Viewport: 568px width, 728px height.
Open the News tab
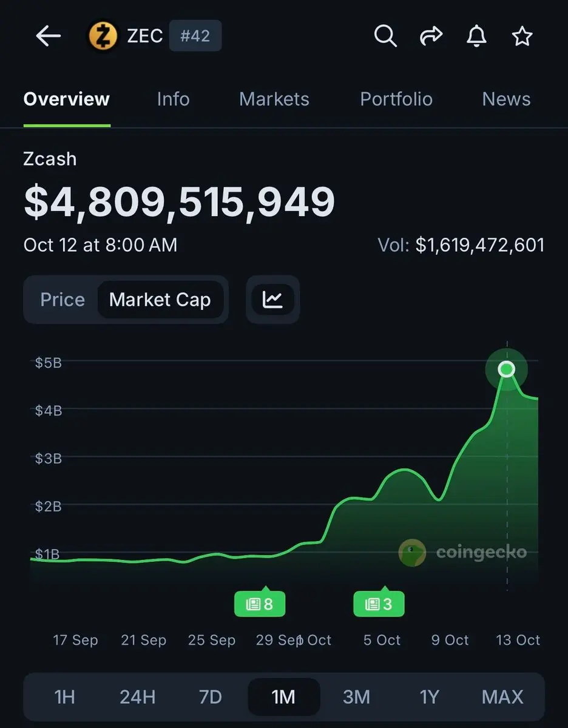pos(506,99)
